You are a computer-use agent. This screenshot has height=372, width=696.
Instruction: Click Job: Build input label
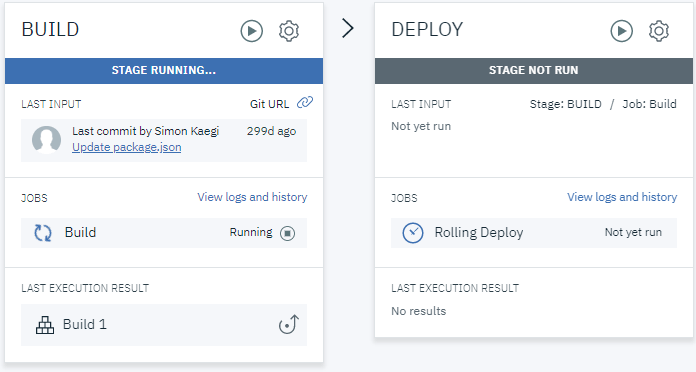coord(649,104)
